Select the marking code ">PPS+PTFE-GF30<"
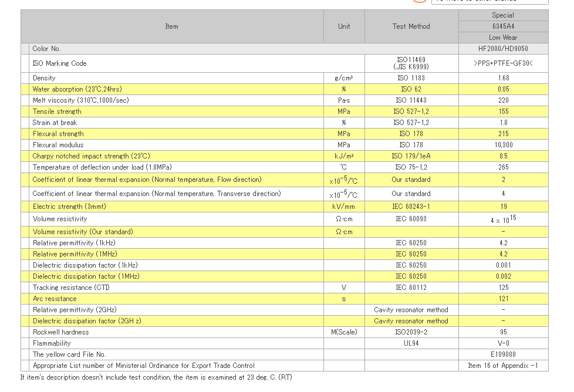Screen dimensions: 574x392 click(503, 63)
